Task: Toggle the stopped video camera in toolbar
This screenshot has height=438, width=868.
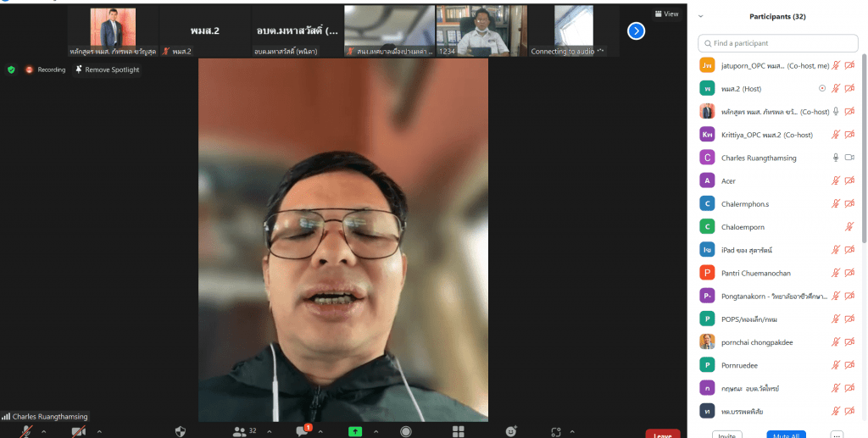Action: click(x=79, y=431)
